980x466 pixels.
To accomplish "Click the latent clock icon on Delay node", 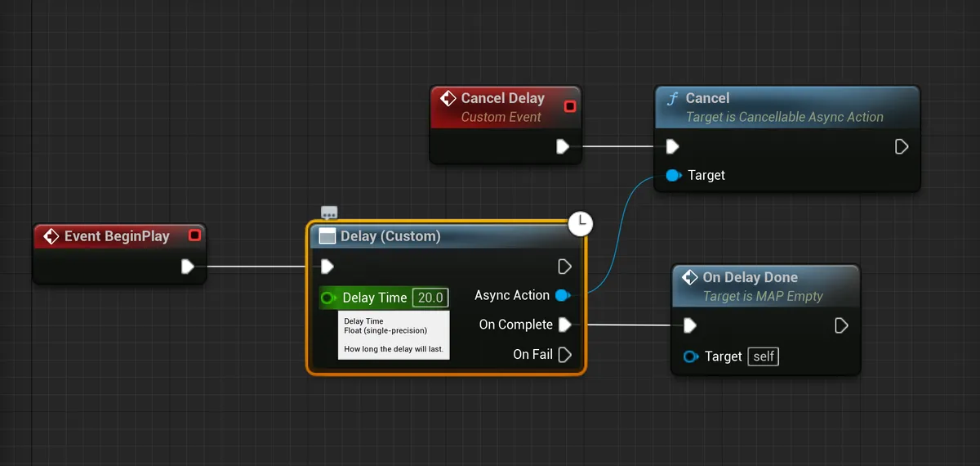I will click(580, 223).
